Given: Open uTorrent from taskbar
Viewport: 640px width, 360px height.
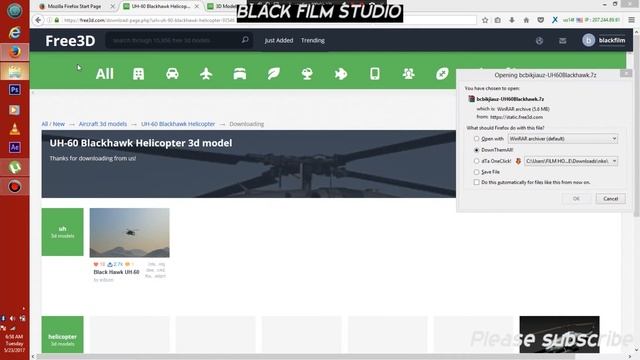Looking at the screenshot, I should tap(15, 167).
